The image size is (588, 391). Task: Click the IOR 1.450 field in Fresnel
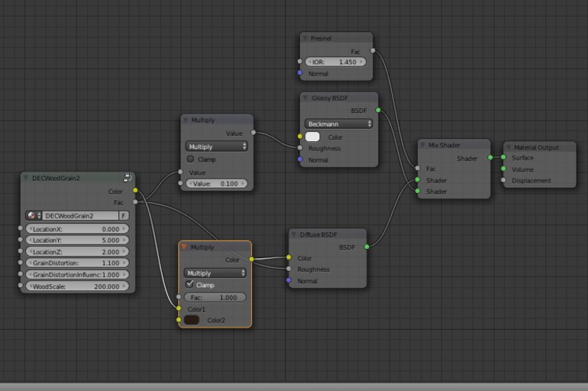[x=336, y=62]
